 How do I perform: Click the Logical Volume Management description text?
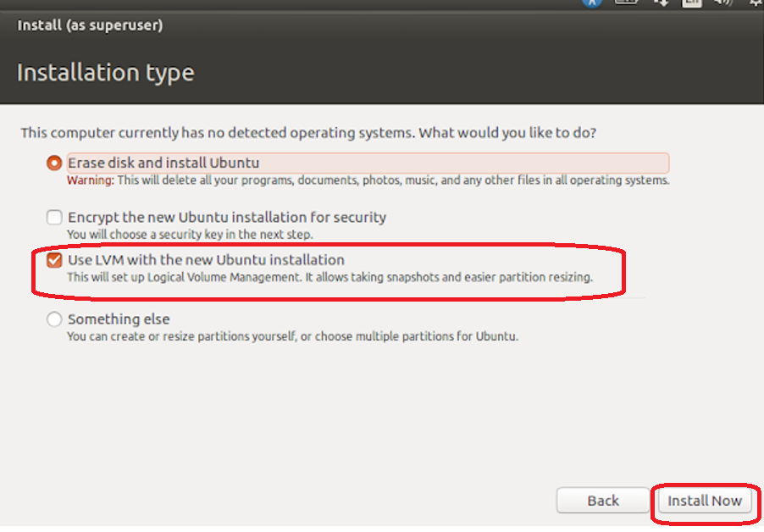click(329, 277)
